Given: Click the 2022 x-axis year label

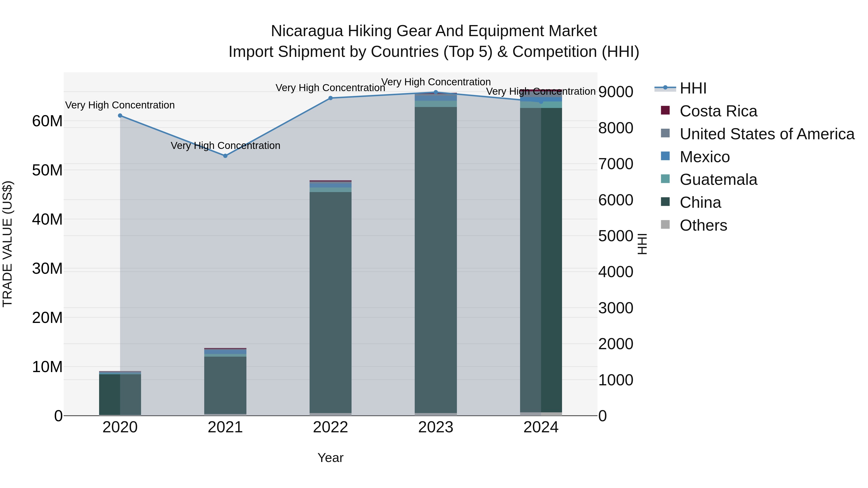Looking at the screenshot, I should (331, 427).
